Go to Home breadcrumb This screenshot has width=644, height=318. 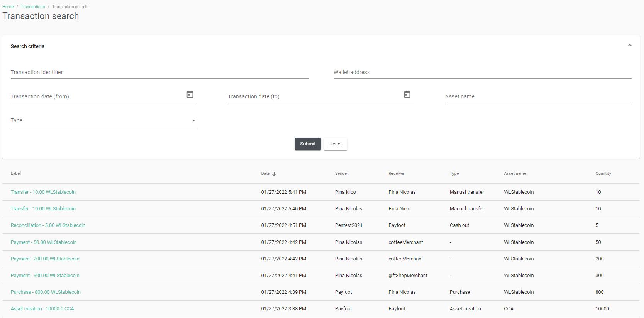click(8, 7)
